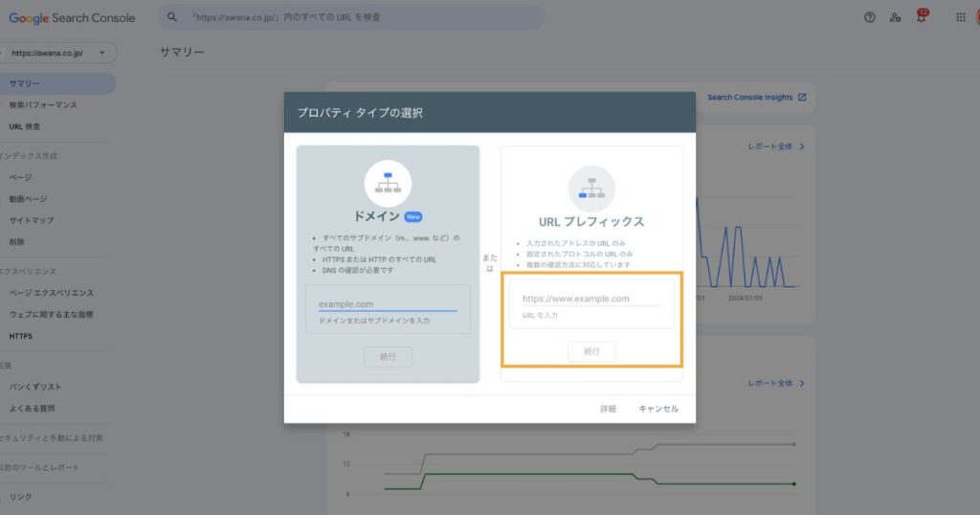This screenshot has width=980, height=515.
Task: Click the 以前のツールとレポート section header
Action: point(39,467)
